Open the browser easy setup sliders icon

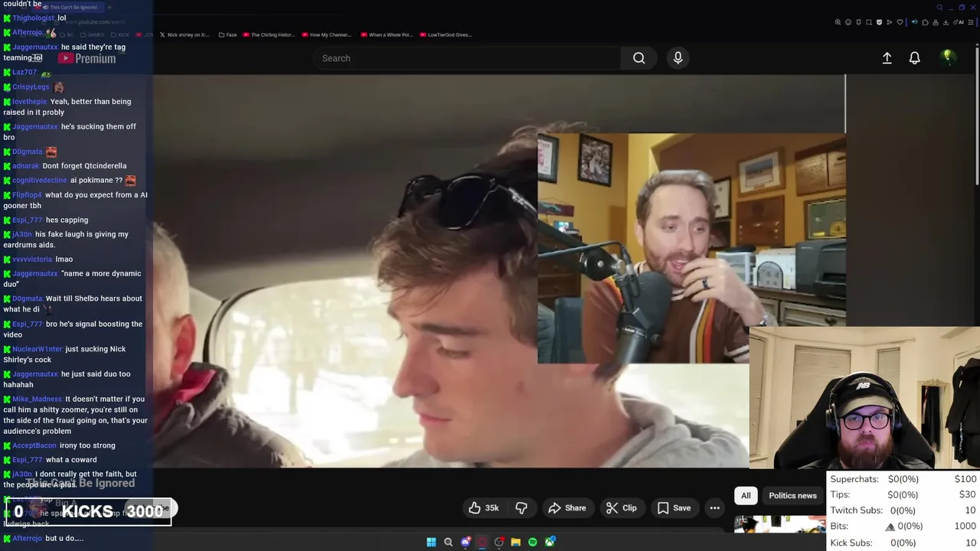[x=970, y=22]
